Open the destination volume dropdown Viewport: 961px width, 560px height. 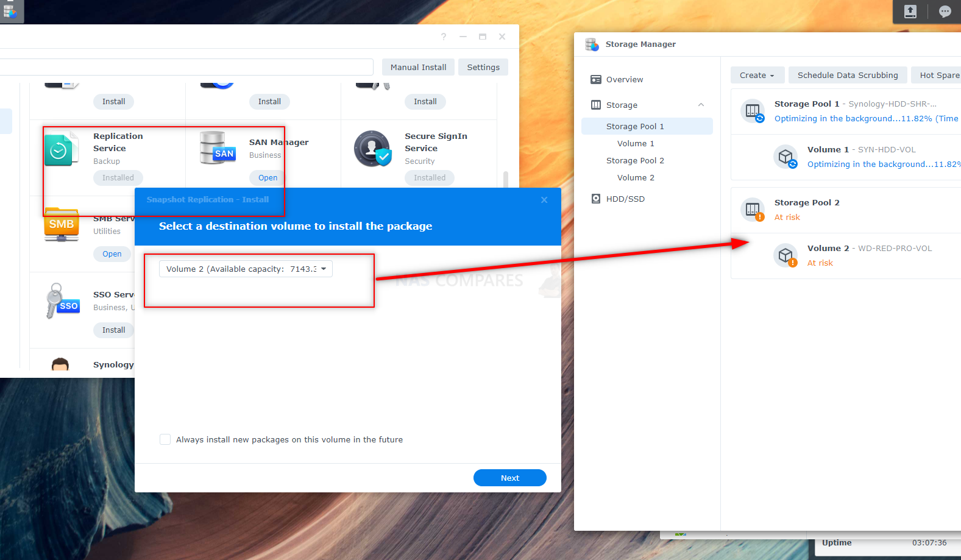click(x=246, y=269)
